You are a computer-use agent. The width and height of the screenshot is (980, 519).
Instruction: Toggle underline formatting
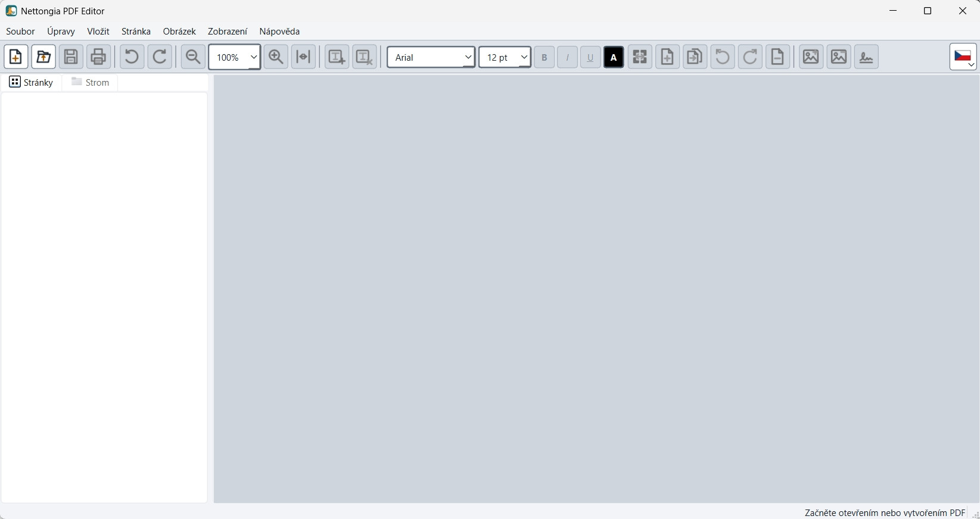pyautogui.click(x=590, y=57)
